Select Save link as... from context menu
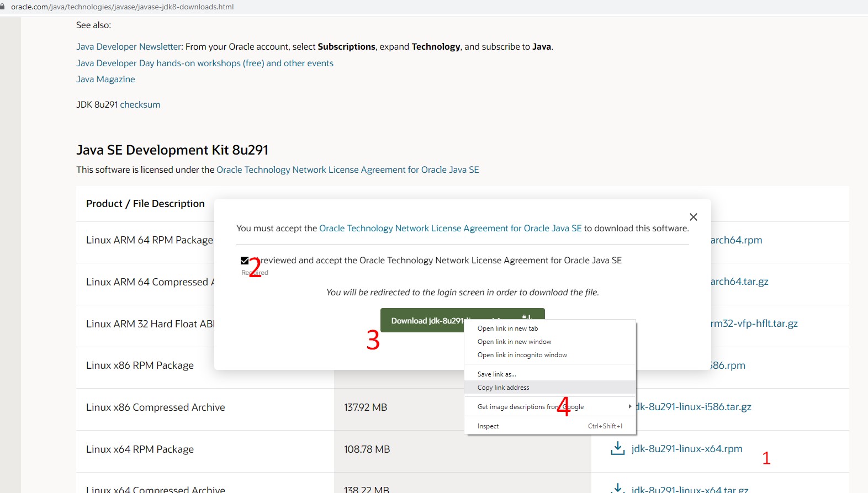The height and width of the screenshot is (493, 868). point(550,374)
